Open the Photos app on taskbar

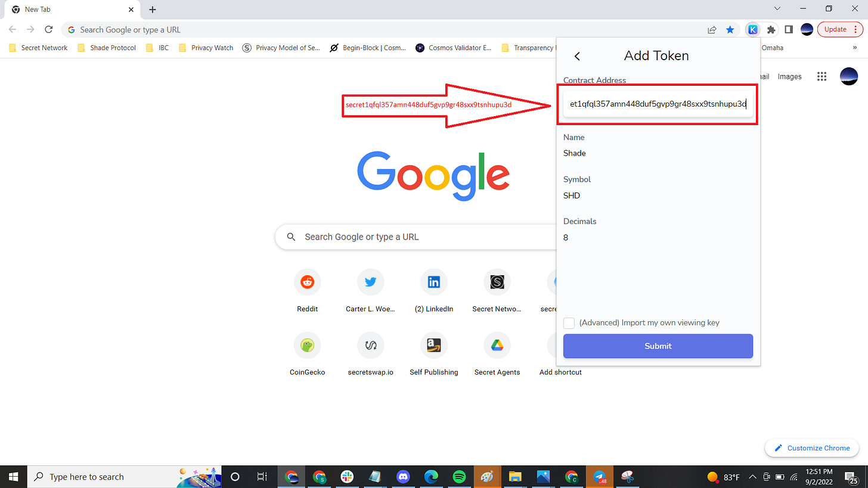coord(543,477)
